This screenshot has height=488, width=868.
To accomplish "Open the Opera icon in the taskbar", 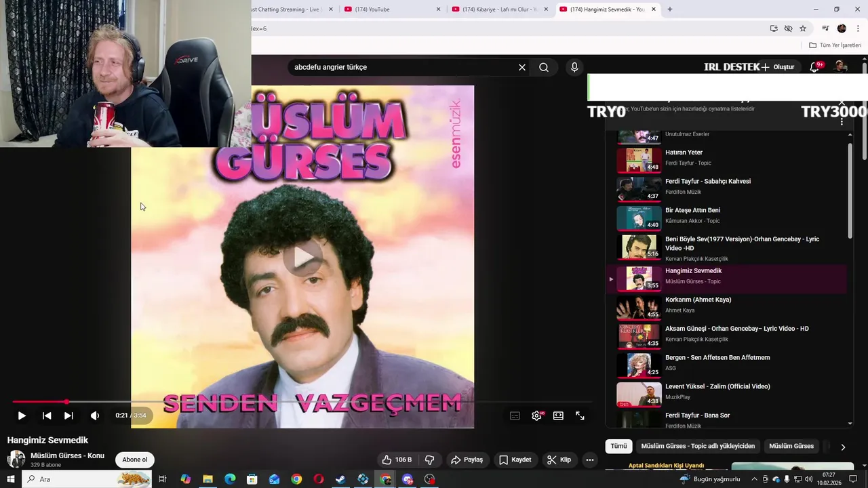I will point(319,479).
